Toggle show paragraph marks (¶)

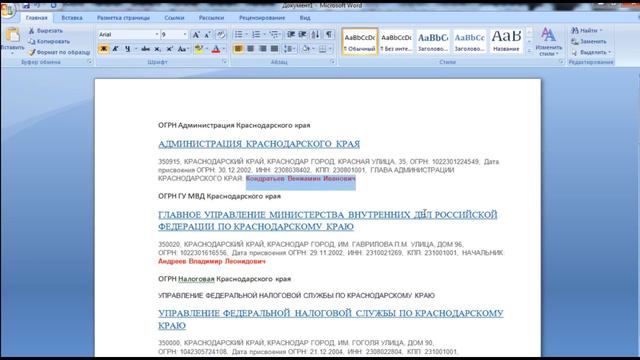coord(329,34)
